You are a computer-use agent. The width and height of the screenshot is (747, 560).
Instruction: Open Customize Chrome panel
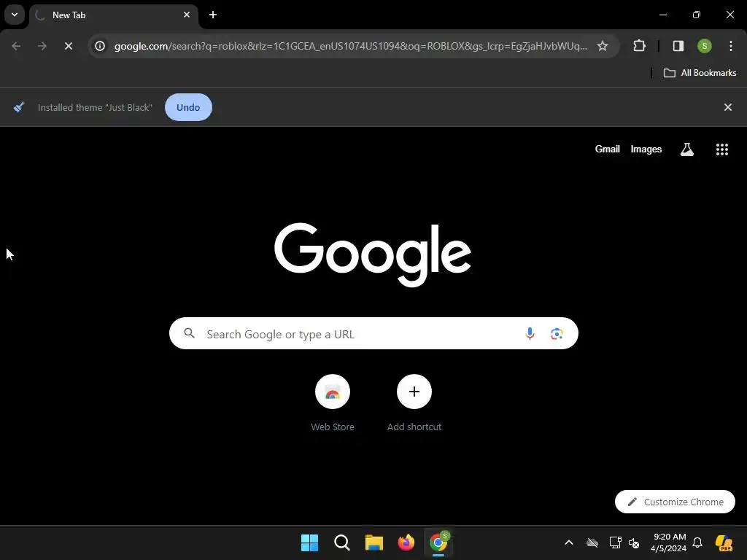coord(675,502)
